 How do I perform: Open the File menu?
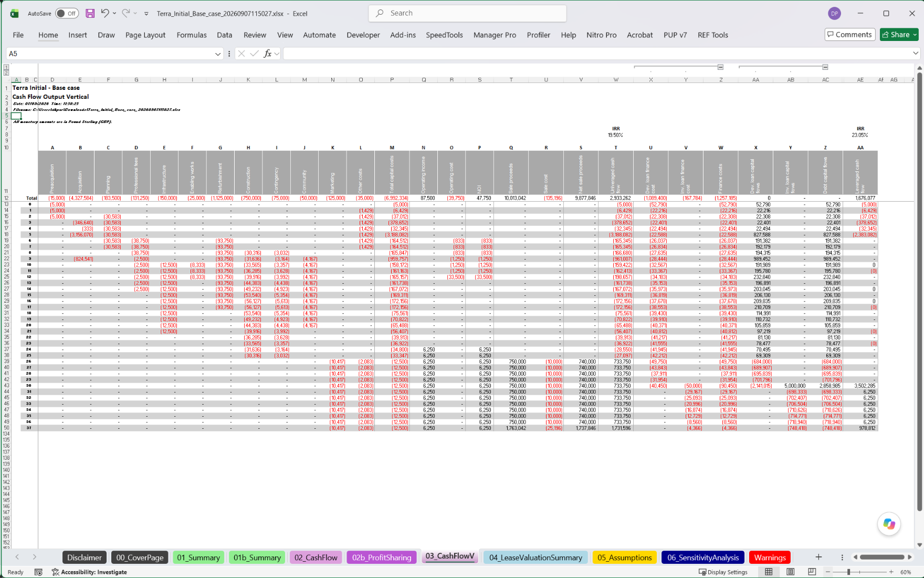click(x=18, y=35)
